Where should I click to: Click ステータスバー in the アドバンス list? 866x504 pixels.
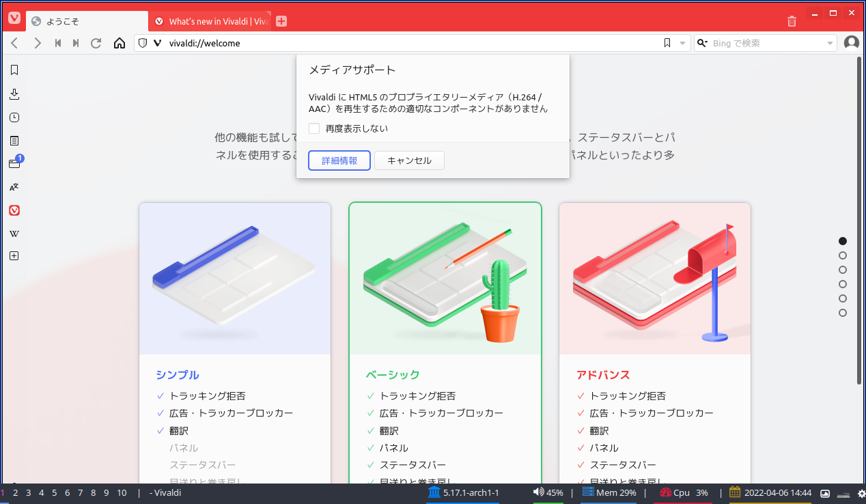[x=623, y=465]
